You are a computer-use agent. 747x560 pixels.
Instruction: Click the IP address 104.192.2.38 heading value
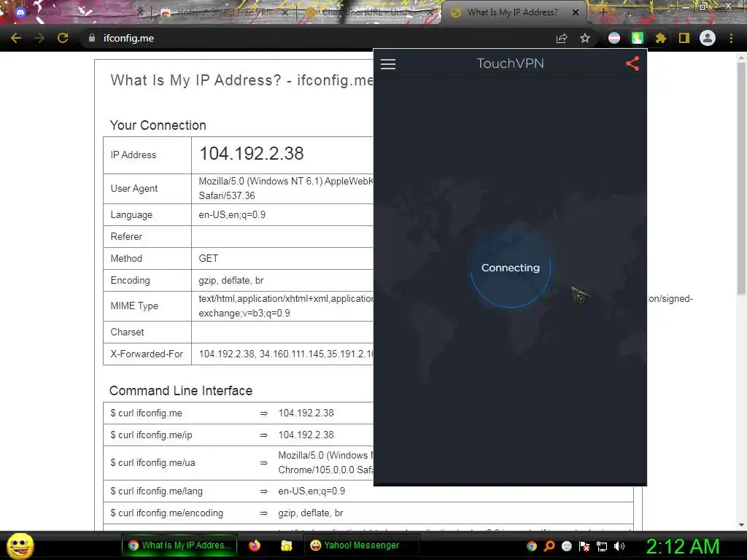(x=252, y=154)
